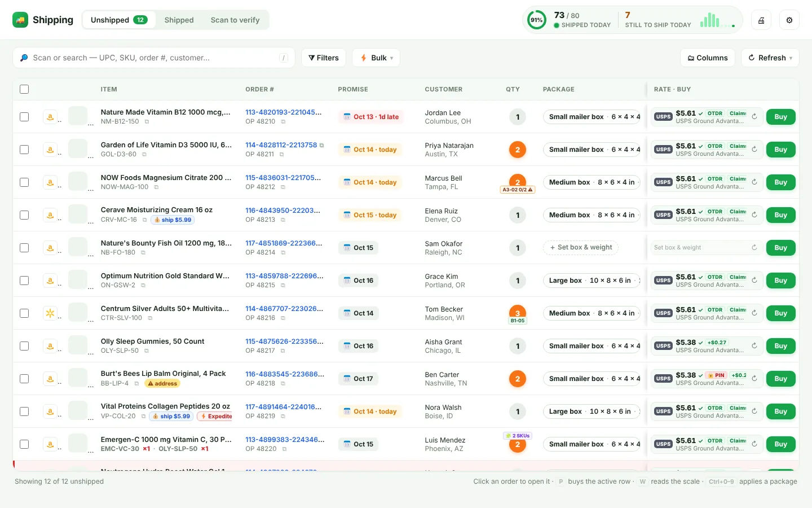
Task: Sort by the ITEM column header
Action: (109, 89)
